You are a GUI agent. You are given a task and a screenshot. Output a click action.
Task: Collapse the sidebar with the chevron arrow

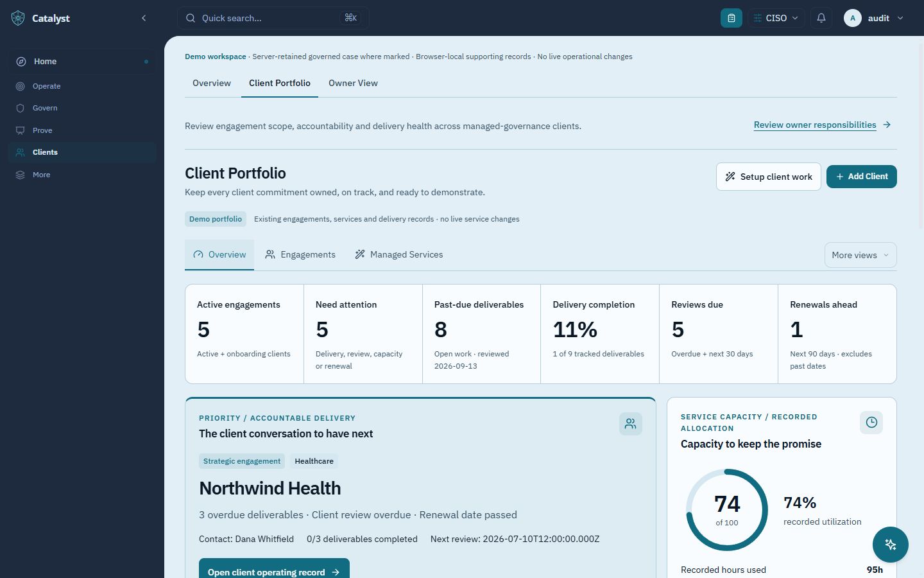[144, 18]
